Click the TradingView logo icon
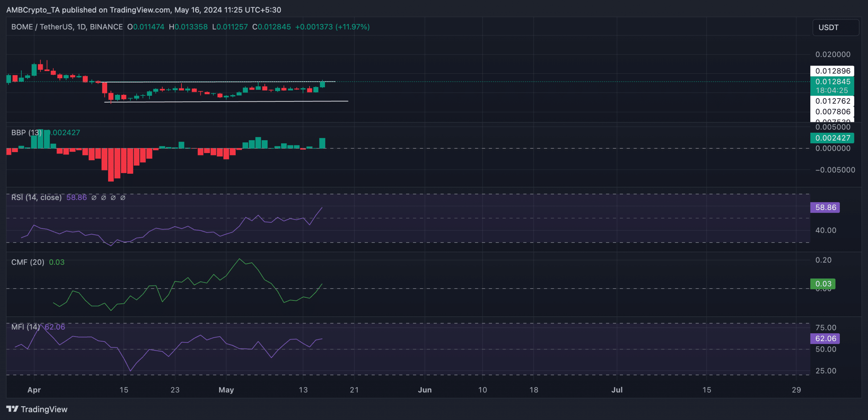 point(13,409)
